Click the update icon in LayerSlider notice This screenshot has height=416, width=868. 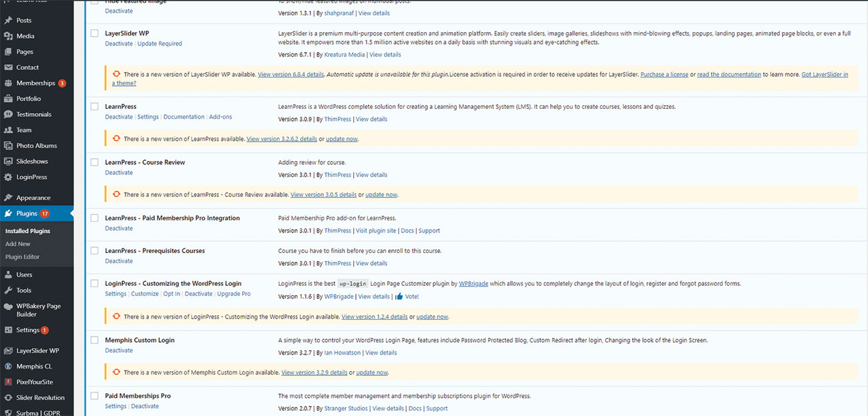[x=116, y=75]
